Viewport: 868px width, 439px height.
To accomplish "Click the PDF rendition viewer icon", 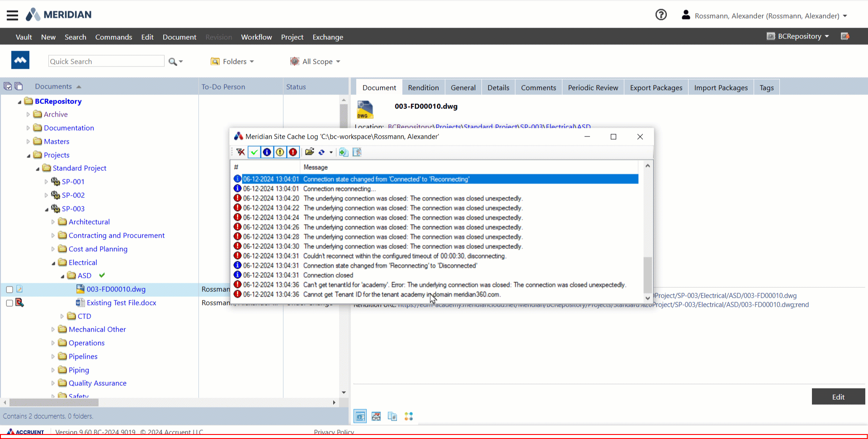I will pos(376,416).
